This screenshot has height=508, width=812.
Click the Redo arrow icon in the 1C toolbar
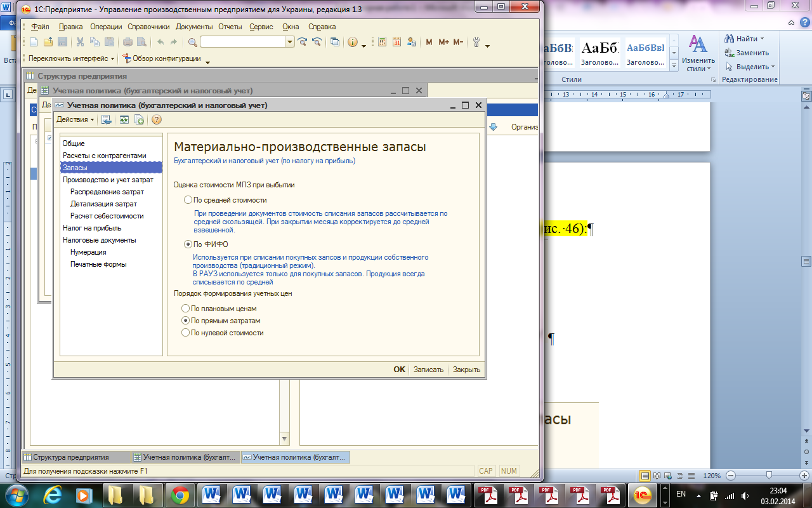pyautogui.click(x=174, y=42)
